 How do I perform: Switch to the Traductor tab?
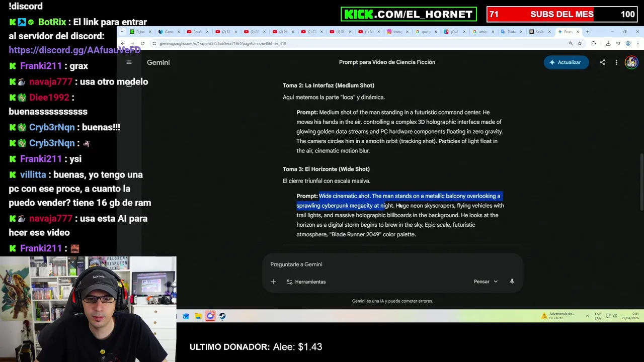point(512,32)
